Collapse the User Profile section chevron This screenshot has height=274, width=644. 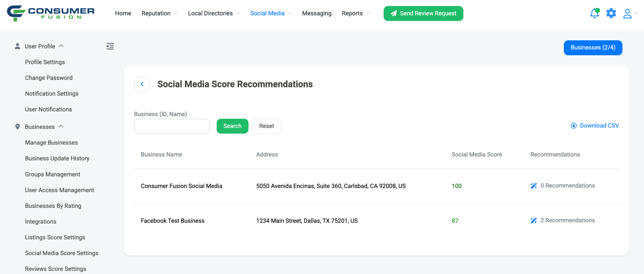61,46
